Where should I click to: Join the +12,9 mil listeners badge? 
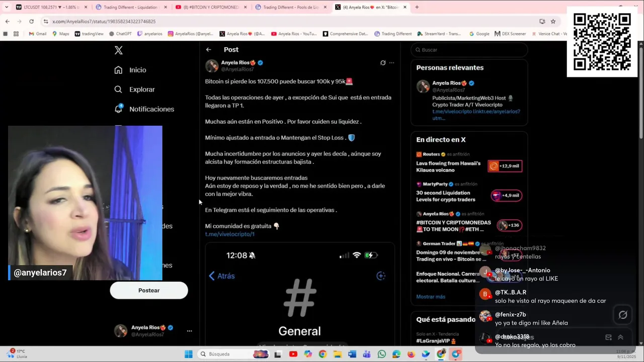(x=505, y=166)
